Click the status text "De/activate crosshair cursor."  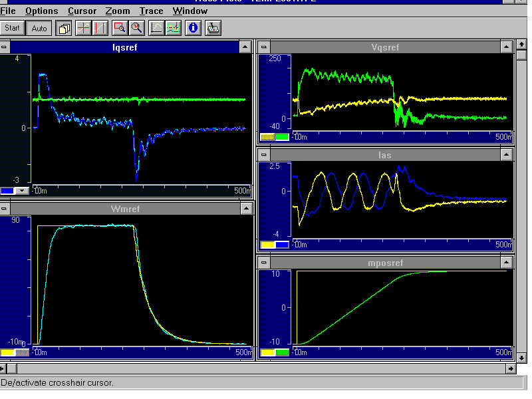click(x=57, y=383)
